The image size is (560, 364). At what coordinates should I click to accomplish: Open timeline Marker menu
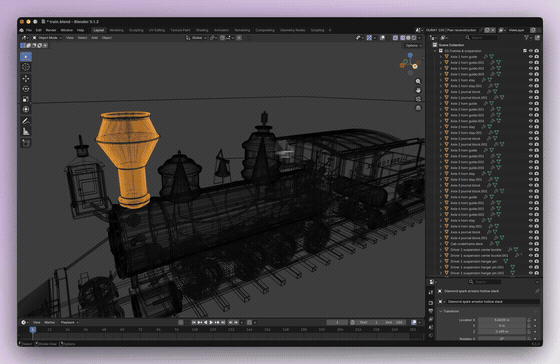point(49,322)
